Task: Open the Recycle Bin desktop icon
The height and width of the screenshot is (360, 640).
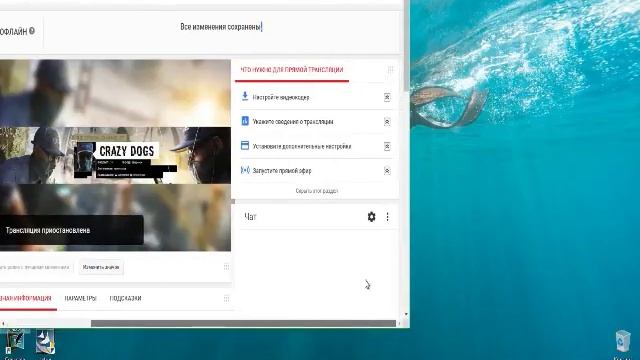Action: pos(623,341)
